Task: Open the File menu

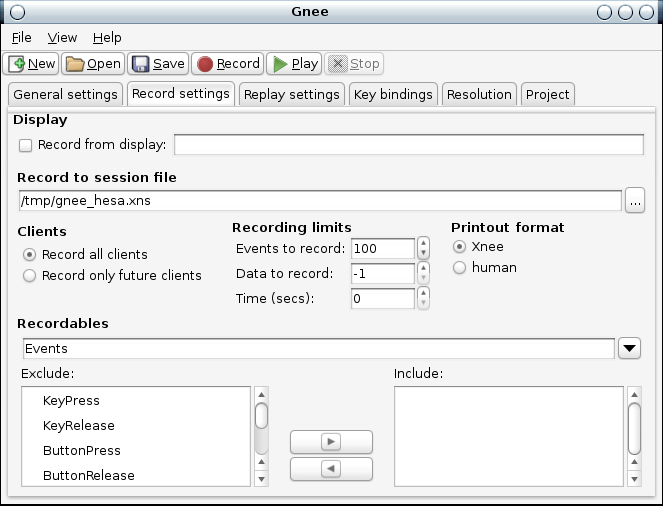Action: (x=22, y=38)
